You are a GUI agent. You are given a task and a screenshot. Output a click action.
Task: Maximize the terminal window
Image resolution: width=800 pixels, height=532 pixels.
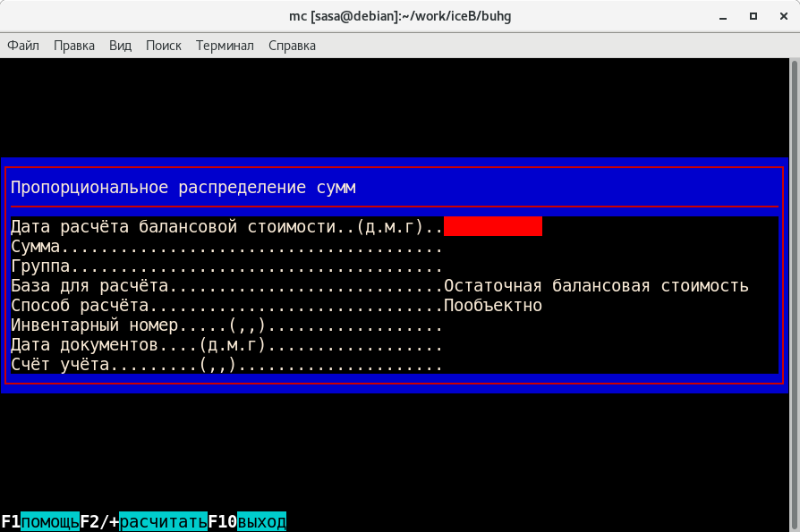click(x=753, y=17)
